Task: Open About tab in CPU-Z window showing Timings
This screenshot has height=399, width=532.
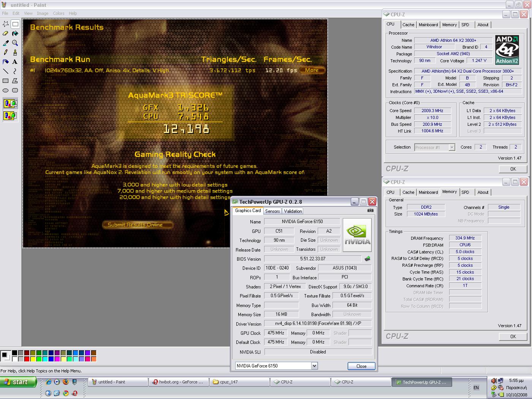Action: [483, 192]
